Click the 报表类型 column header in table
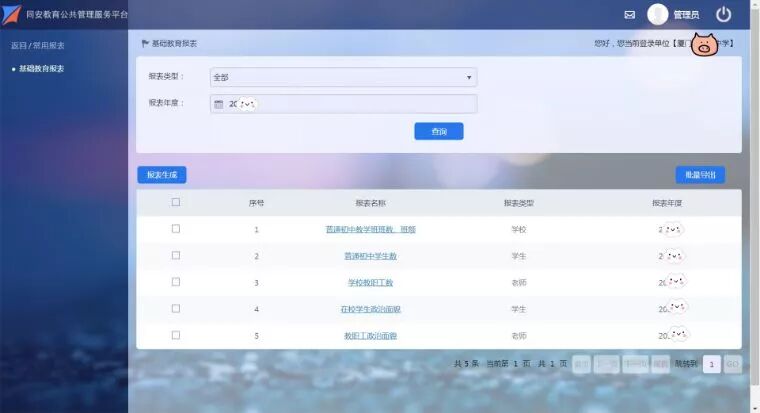Viewport: 760px width, 413px height. pyautogui.click(x=519, y=203)
